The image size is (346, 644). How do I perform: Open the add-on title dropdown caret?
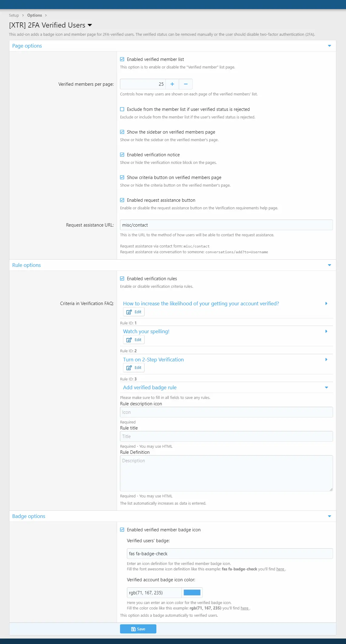pyautogui.click(x=90, y=25)
